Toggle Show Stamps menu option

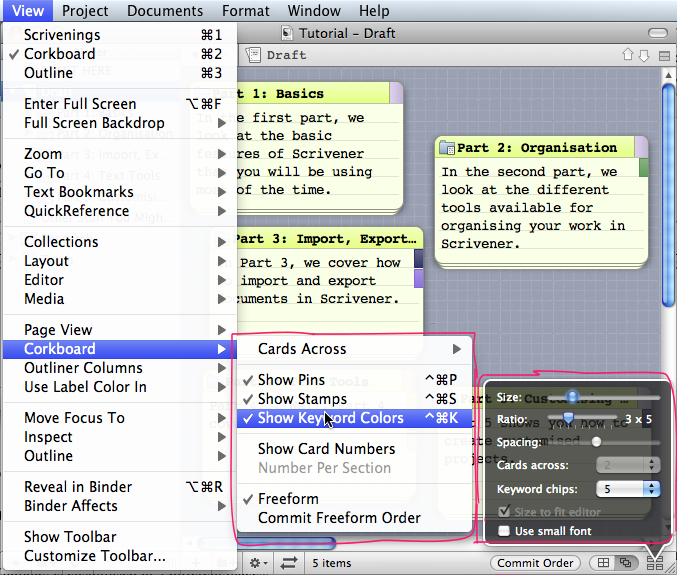pyautogui.click(x=354, y=399)
